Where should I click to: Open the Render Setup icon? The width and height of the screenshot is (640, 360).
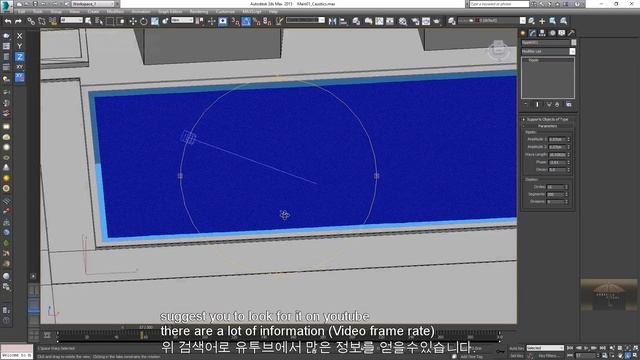(x=415, y=21)
